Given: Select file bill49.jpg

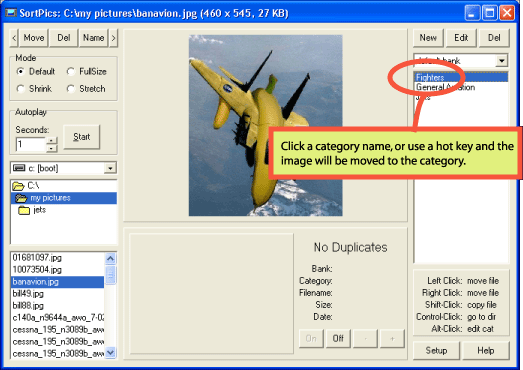Looking at the screenshot, I should pos(57,294).
